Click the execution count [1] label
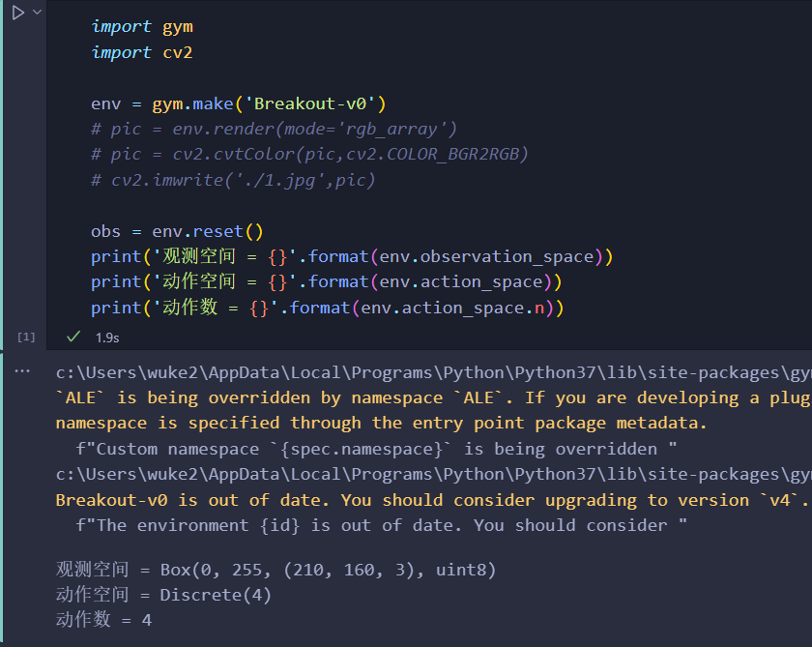The width and height of the screenshot is (812, 647). (x=26, y=338)
